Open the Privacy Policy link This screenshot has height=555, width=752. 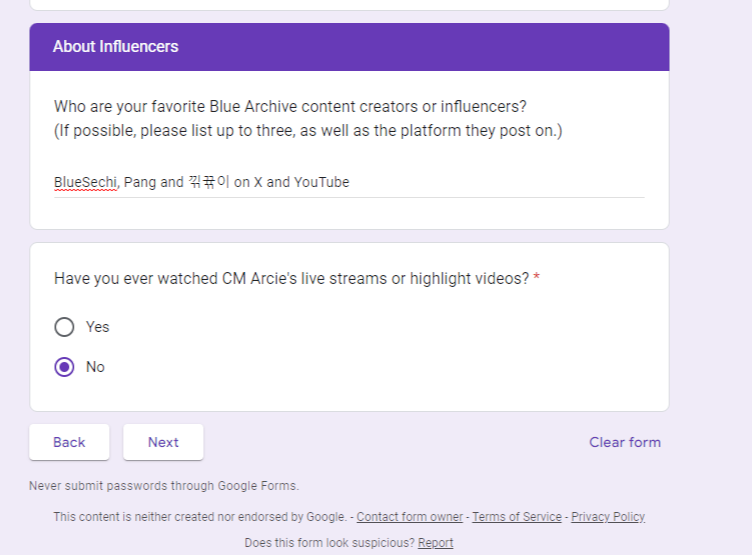608,517
